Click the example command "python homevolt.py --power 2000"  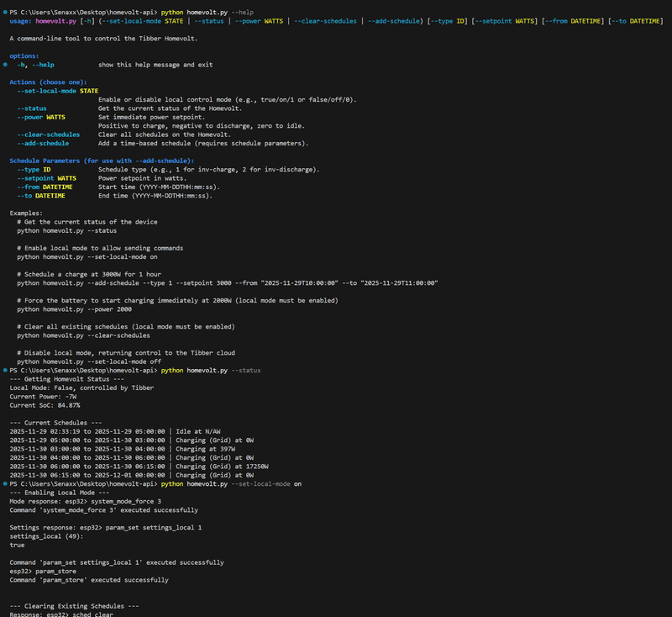point(71,308)
